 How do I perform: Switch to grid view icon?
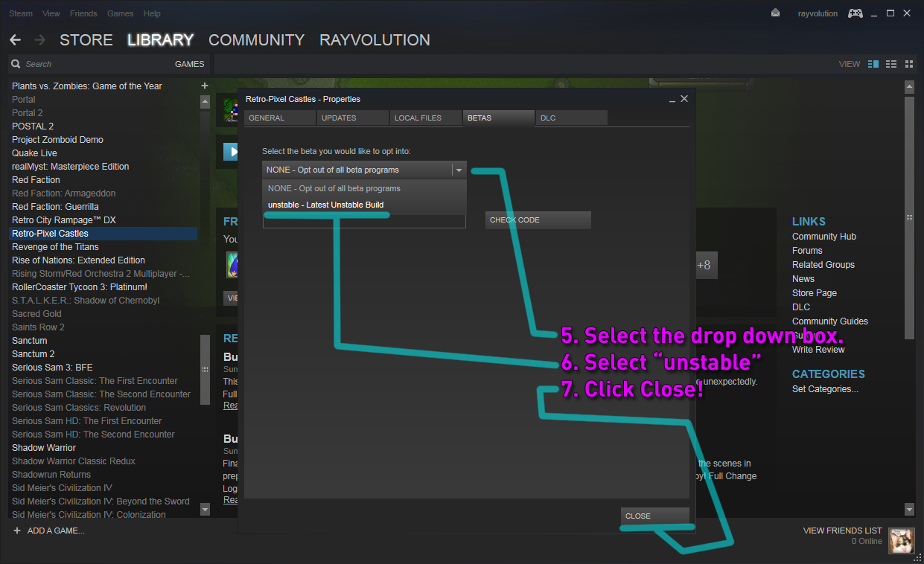[909, 64]
